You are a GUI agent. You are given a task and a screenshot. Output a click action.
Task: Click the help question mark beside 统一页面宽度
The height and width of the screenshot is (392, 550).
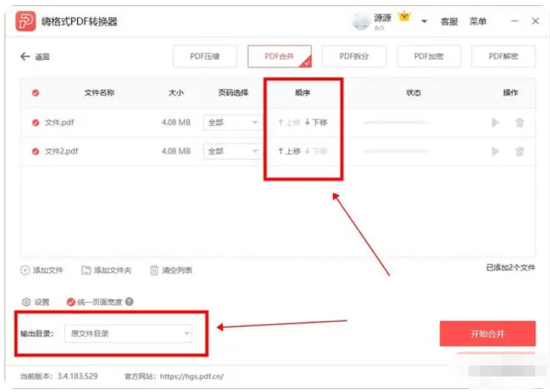coord(130,302)
